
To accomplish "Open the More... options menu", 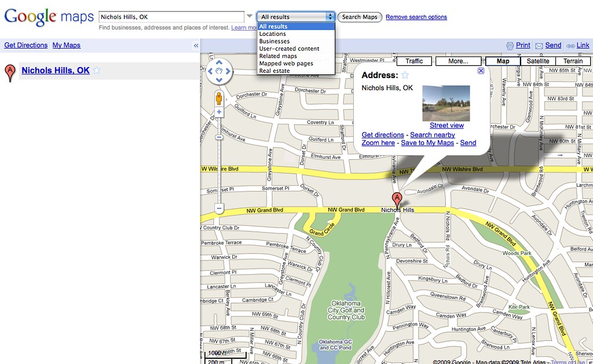I will 458,61.
